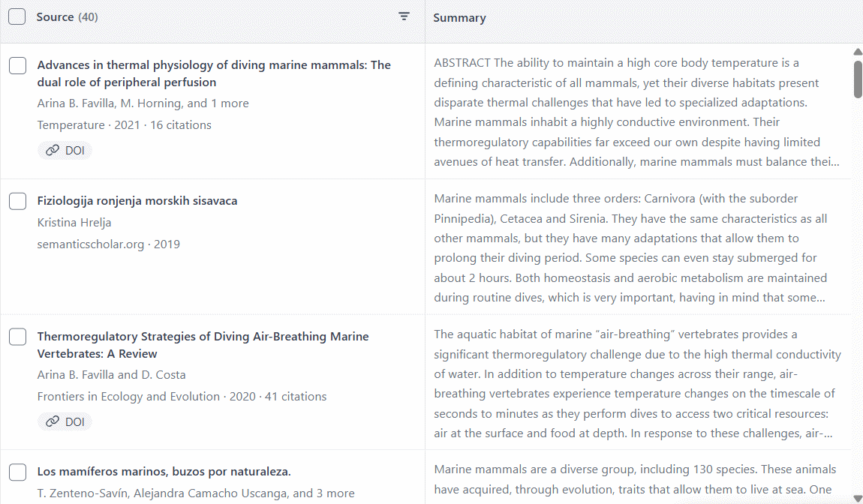The height and width of the screenshot is (504, 863).
Task: Tick the Thermoregulatory Strategies paper checkbox
Action: [18, 337]
